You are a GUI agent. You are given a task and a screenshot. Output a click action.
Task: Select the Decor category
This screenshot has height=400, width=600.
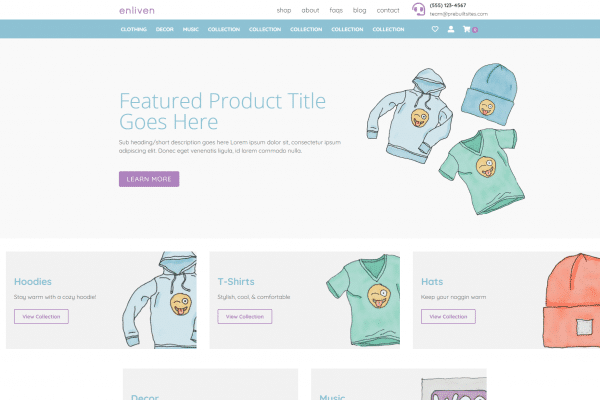(x=165, y=29)
